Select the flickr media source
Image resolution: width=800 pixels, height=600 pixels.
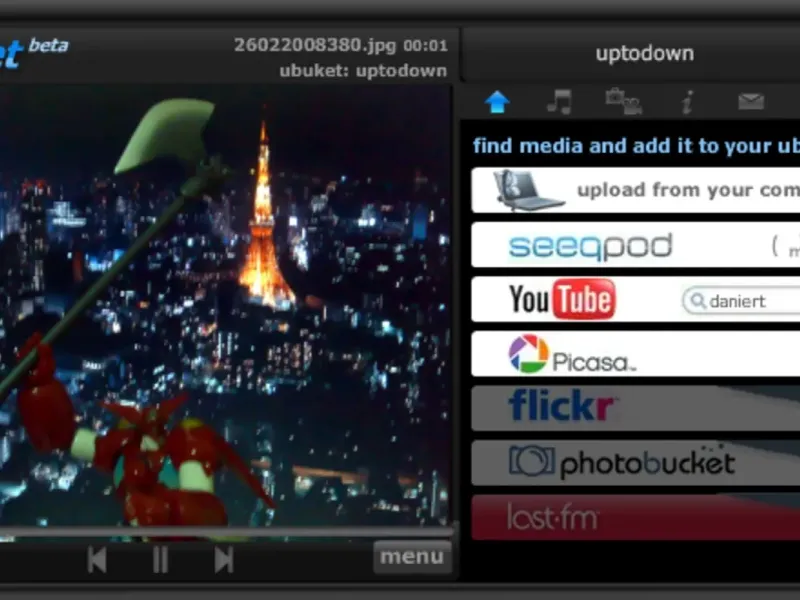(636, 408)
